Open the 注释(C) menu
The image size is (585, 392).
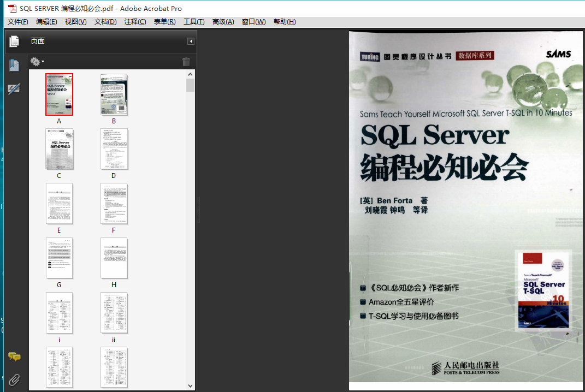pos(135,22)
